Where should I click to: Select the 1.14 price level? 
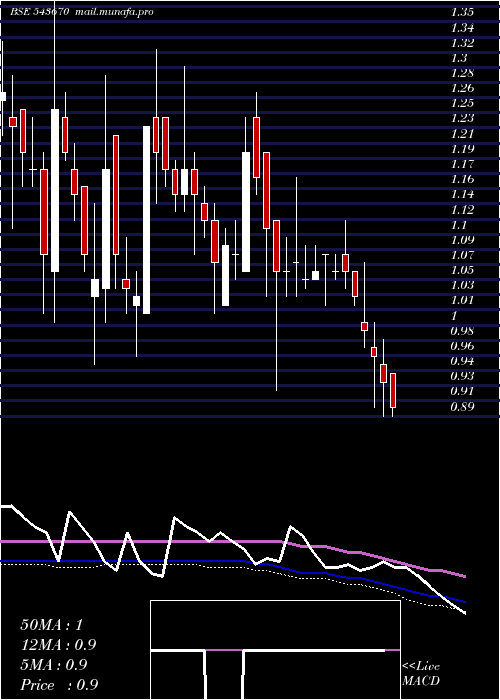462,194
